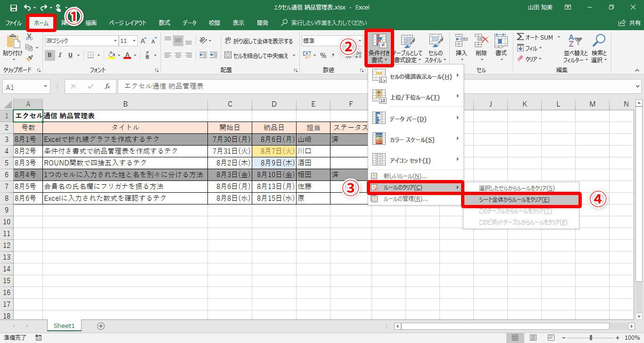This screenshot has height=343, width=644.
Task: Open the Conditional Formatting (条件付き書式) menu
Action: [379, 48]
